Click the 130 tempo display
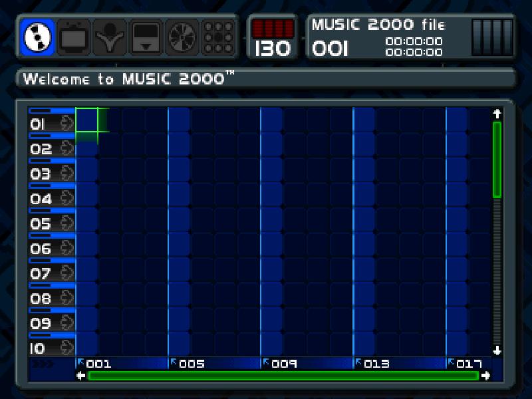This screenshot has width=532, height=399. click(273, 48)
